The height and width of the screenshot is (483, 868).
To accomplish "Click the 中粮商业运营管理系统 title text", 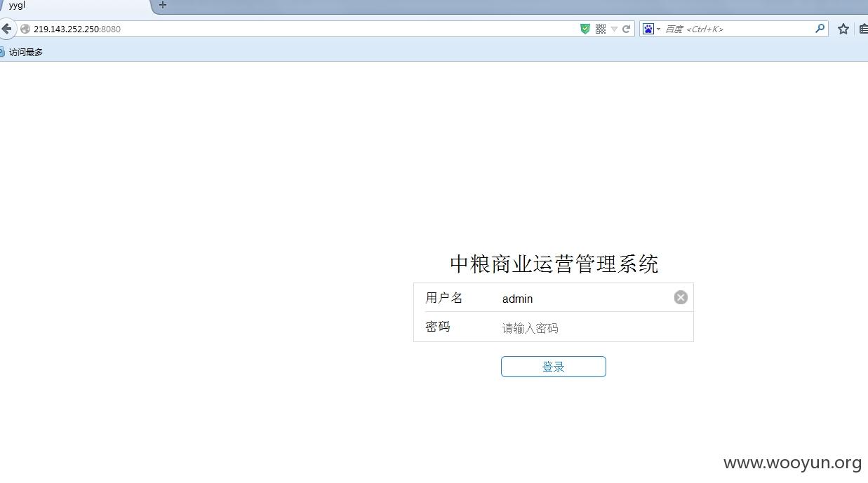I will click(554, 264).
